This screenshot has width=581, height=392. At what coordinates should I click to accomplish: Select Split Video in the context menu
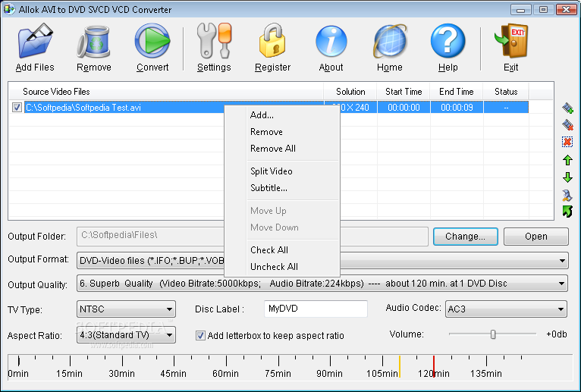282,171
